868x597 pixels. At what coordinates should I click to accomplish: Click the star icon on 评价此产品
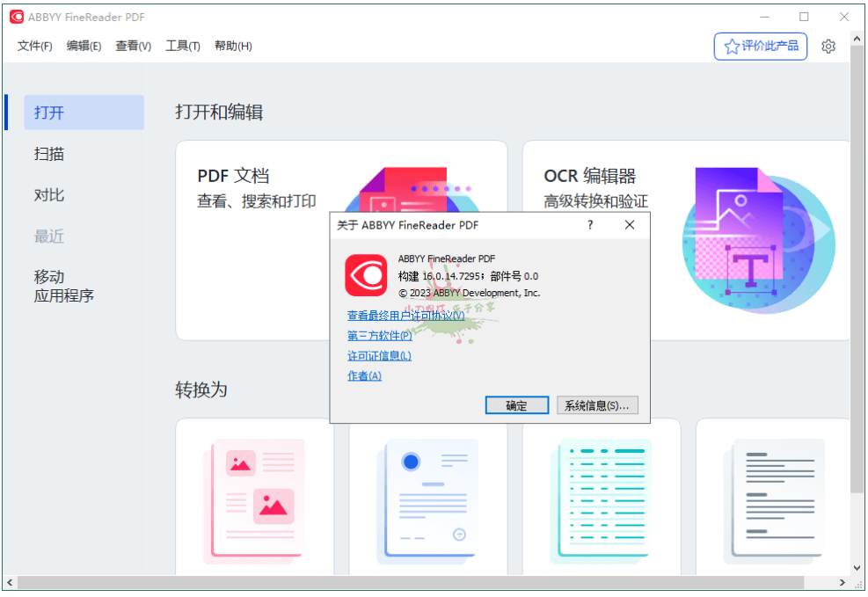click(x=731, y=46)
